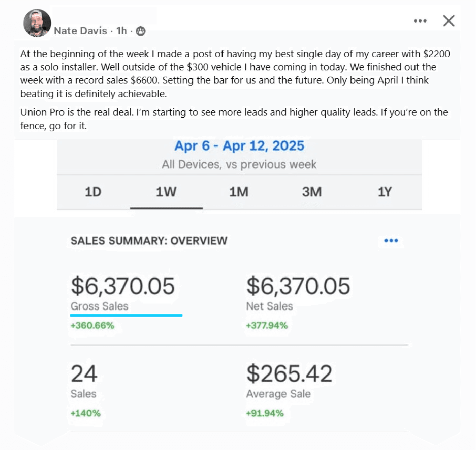This screenshot has height=450, width=476.
Task: Click the paragraph starting 'Union Pro is the real deal'
Action: point(234,119)
